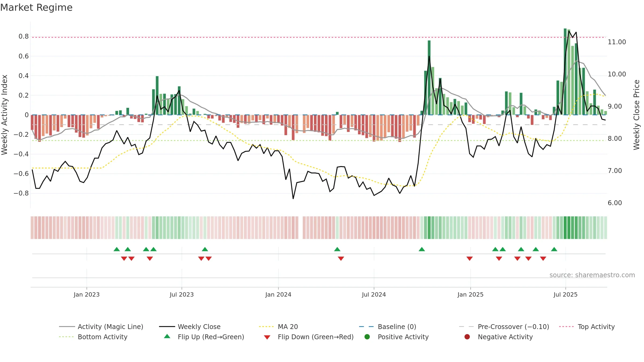644x362 pixels.
Task: Click the Positive Activity legend label
Action: (403, 337)
